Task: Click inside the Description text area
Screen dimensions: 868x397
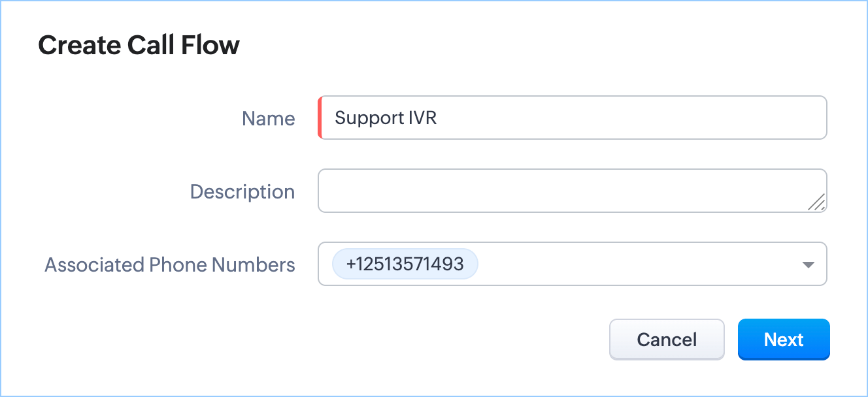Action: (562, 191)
